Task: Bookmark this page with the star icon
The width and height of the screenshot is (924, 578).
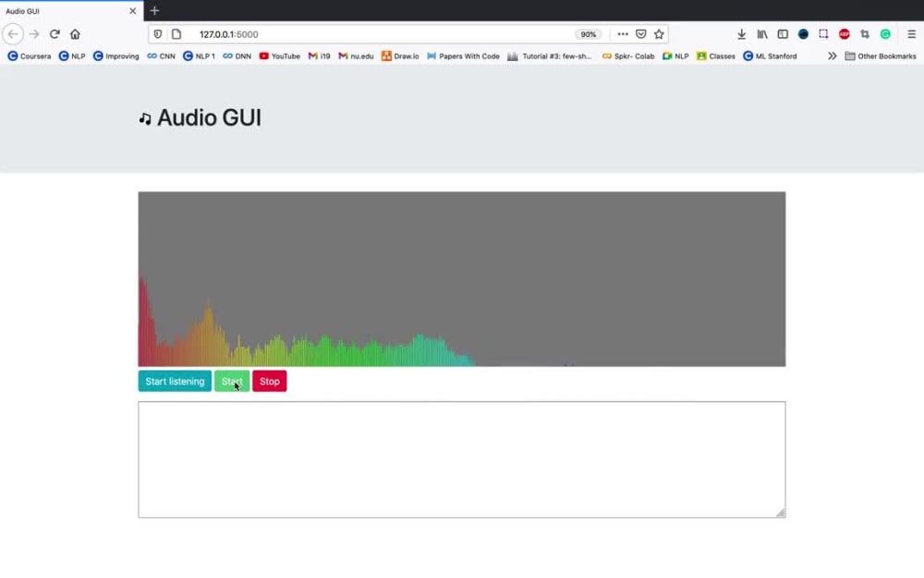Action: (659, 34)
